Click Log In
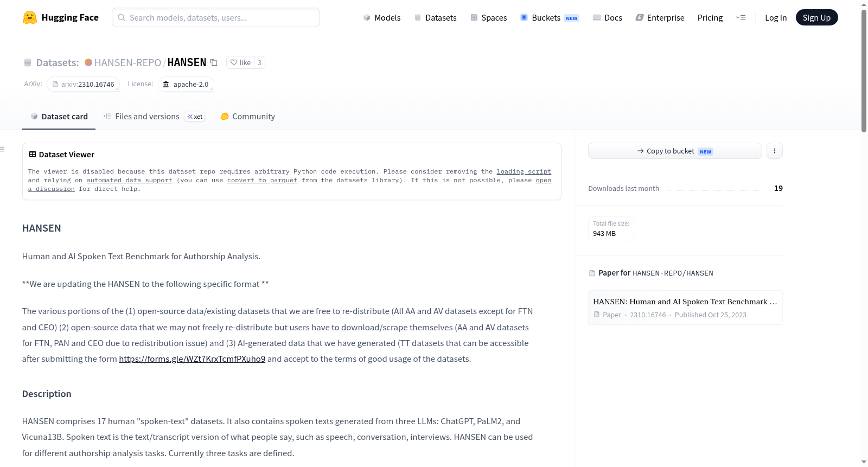This screenshot has height=467, width=868. pos(776,17)
